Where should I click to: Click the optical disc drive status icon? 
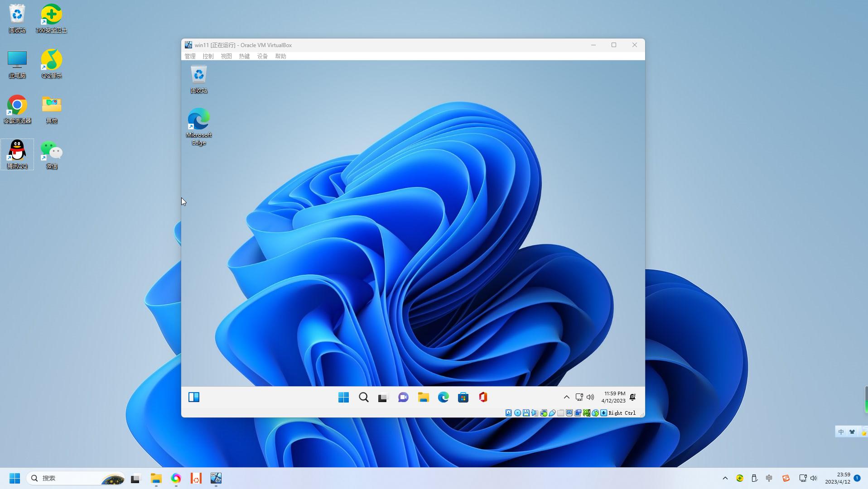click(517, 413)
